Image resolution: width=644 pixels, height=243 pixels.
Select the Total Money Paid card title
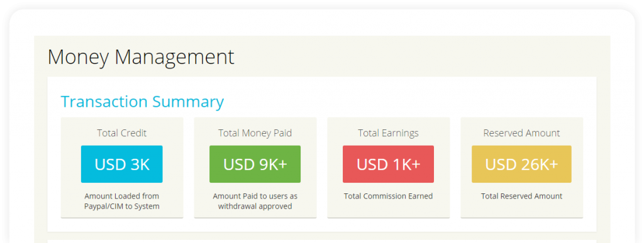[255, 133]
